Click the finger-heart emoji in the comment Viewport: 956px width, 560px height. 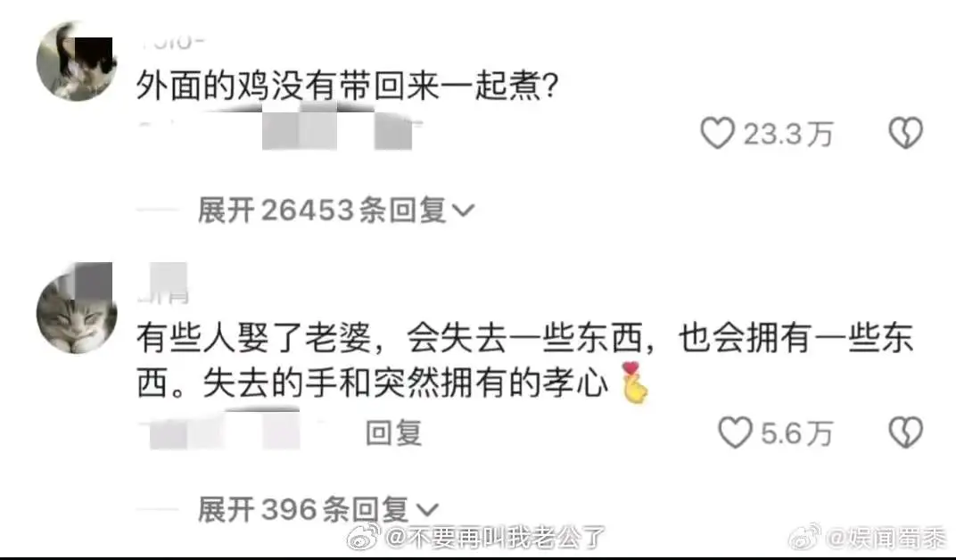click(635, 383)
